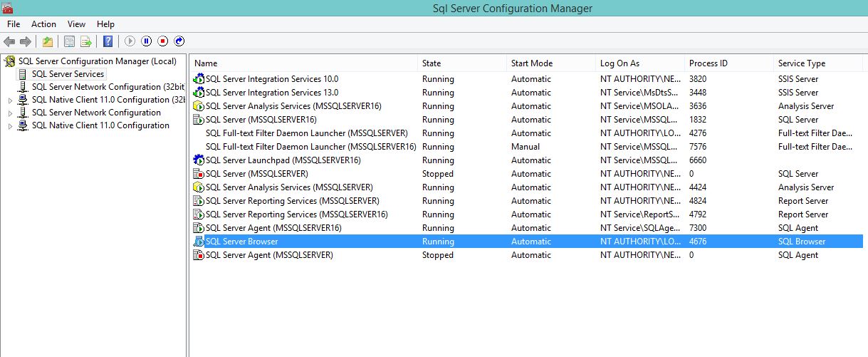Click NT Service\SQLAge... log on cell
The height and width of the screenshot is (357, 868).
click(639, 228)
